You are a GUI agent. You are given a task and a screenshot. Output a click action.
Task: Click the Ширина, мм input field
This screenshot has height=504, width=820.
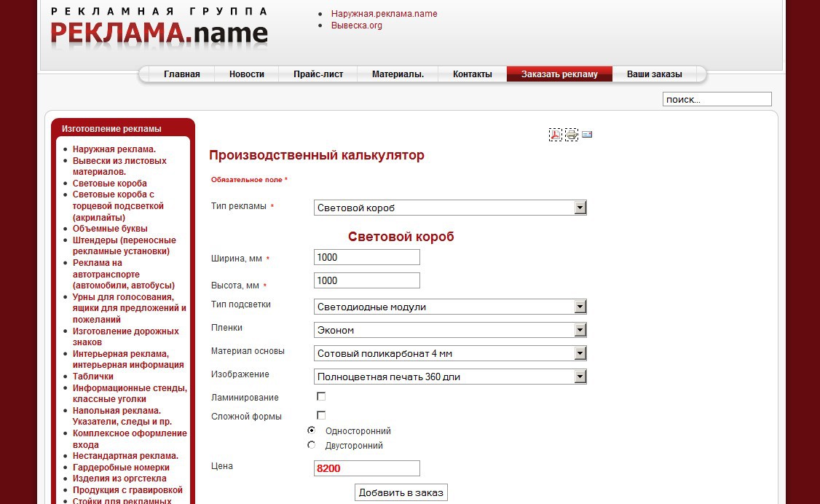(x=366, y=257)
